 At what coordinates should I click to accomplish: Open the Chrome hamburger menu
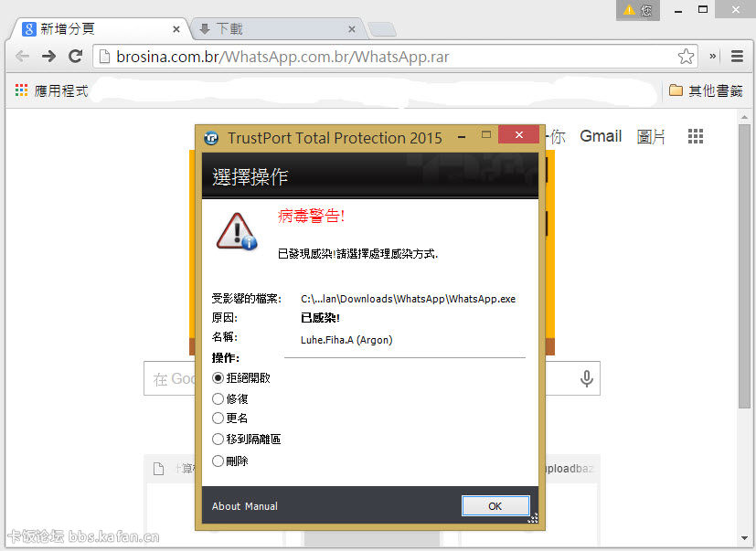point(737,57)
